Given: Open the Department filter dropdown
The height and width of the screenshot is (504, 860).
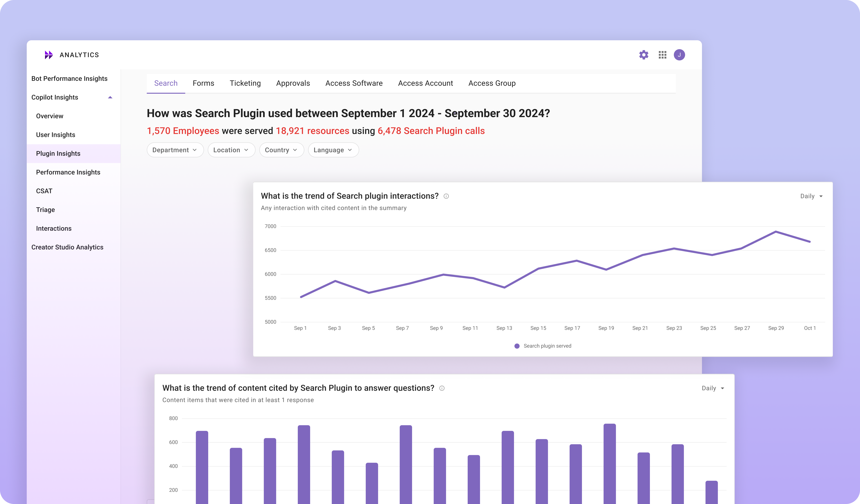Looking at the screenshot, I should tap(175, 150).
